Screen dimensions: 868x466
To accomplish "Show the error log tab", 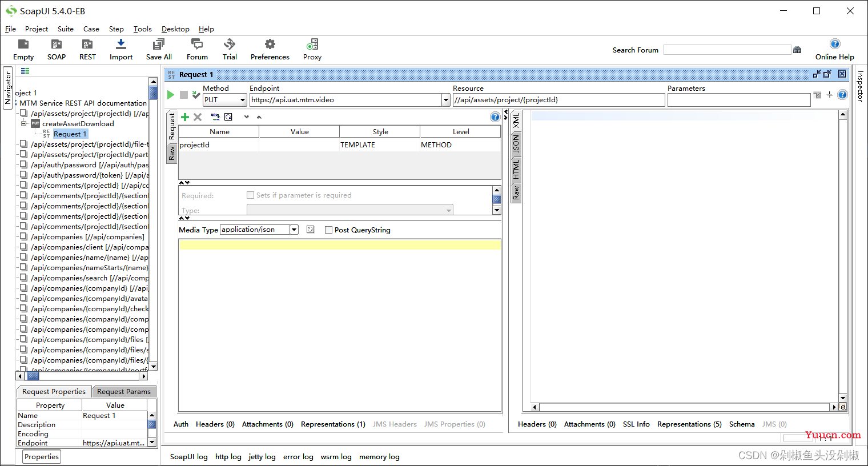I will tap(298, 457).
